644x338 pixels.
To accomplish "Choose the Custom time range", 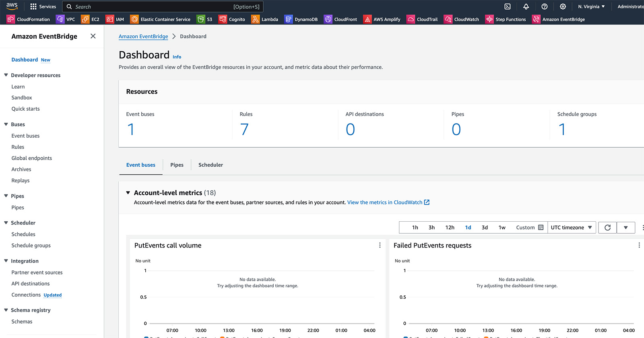I will tap(525, 227).
